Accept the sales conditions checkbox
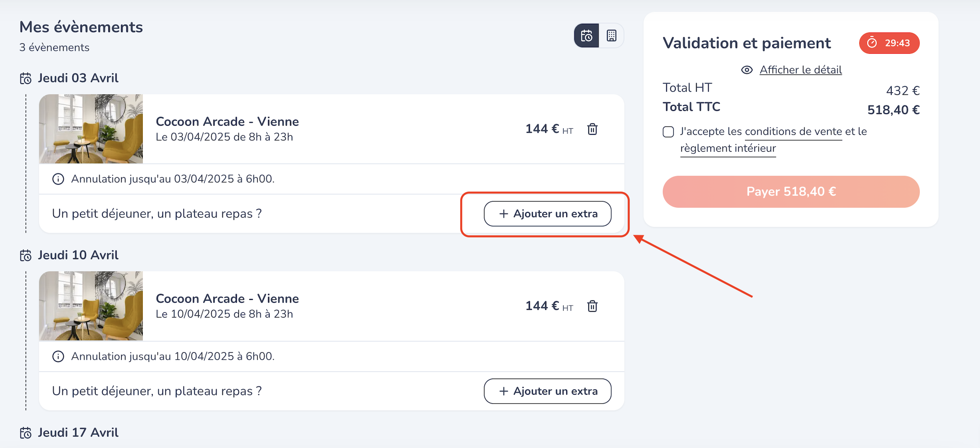This screenshot has height=448, width=980. point(668,132)
